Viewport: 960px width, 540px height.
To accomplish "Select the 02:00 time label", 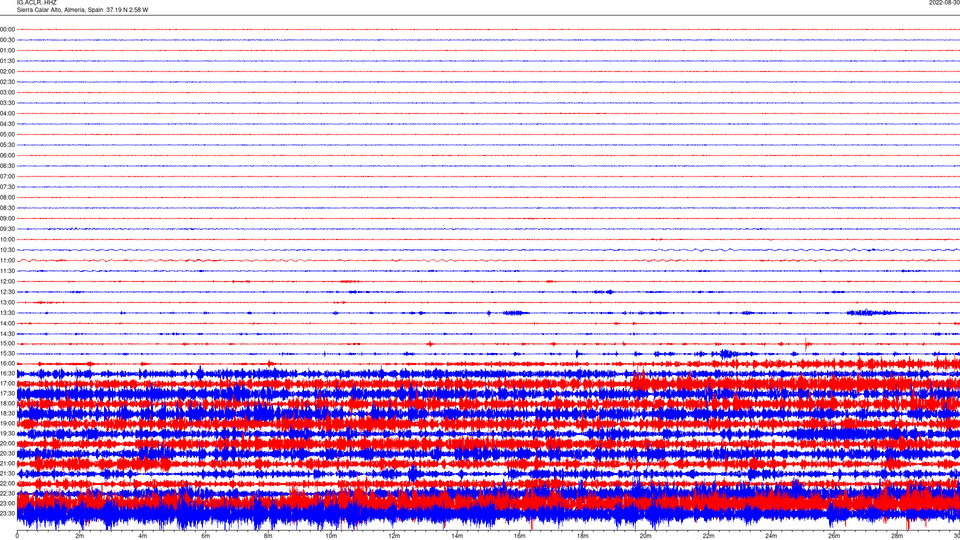I will coord(7,72).
